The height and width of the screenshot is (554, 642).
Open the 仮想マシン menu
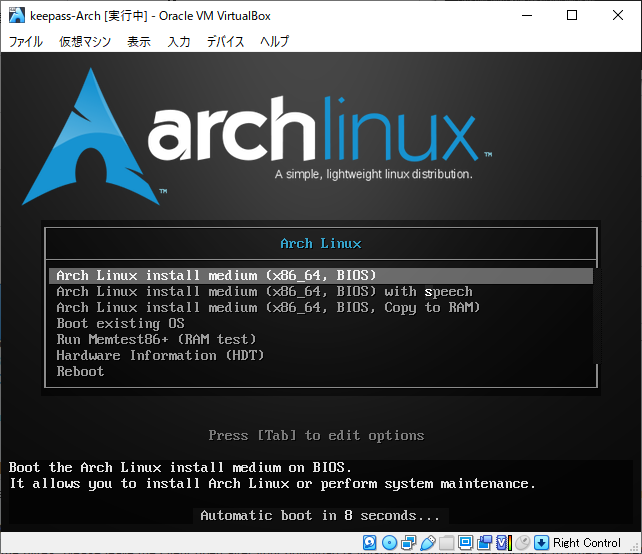coord(85,42)
